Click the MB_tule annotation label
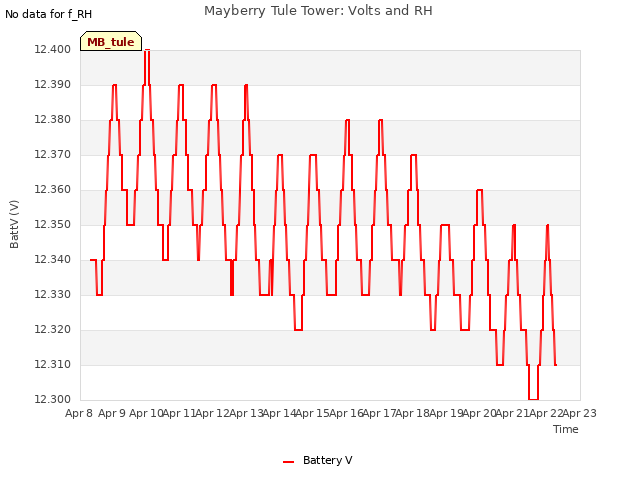This screenshot has height=480, width=640. point(111,41)
